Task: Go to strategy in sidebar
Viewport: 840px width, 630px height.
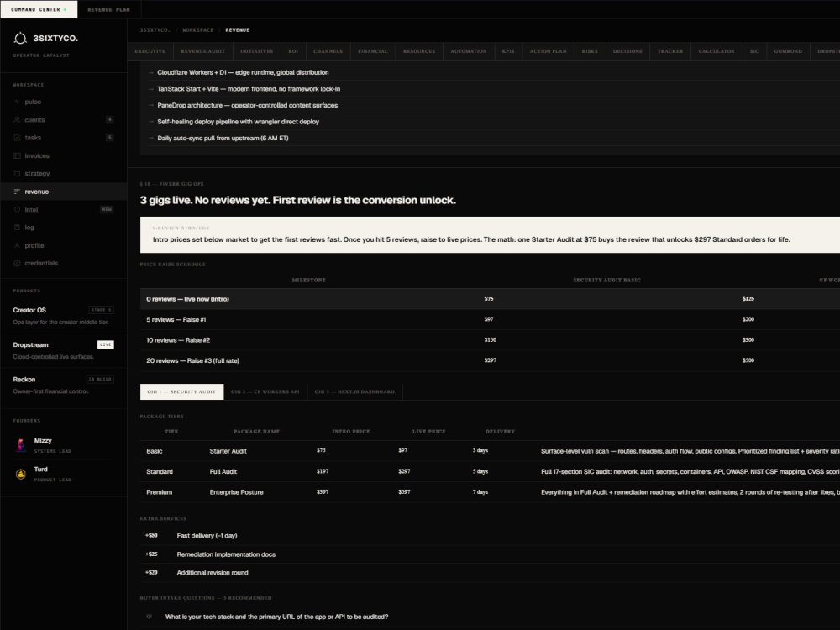Action: (x=64, y=174)
